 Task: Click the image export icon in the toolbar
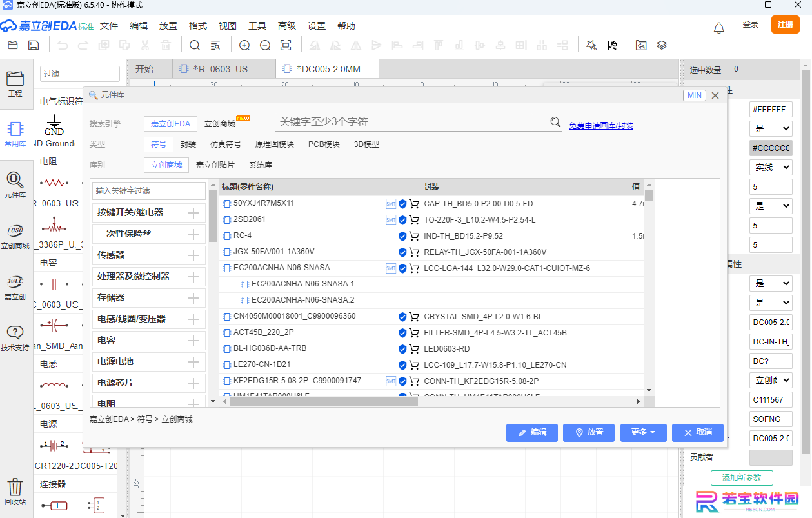(641, 45)
